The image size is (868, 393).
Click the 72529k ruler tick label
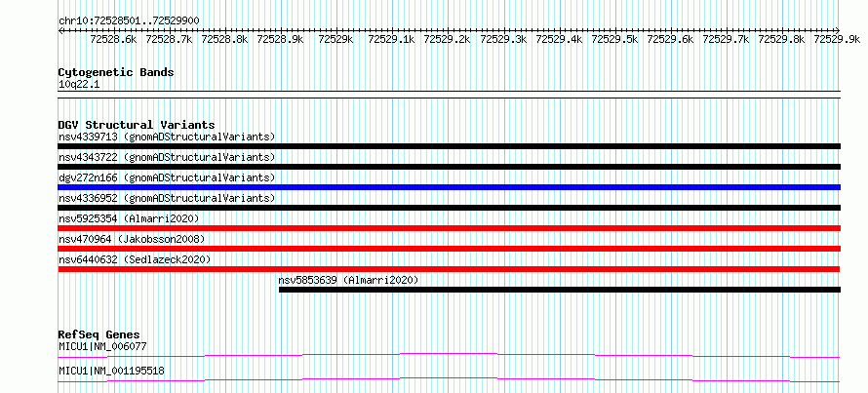tap(336, 39)
